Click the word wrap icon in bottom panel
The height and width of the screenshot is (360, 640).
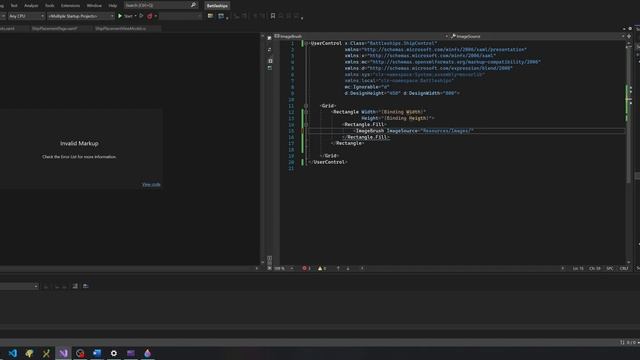[x=75, y=287]
